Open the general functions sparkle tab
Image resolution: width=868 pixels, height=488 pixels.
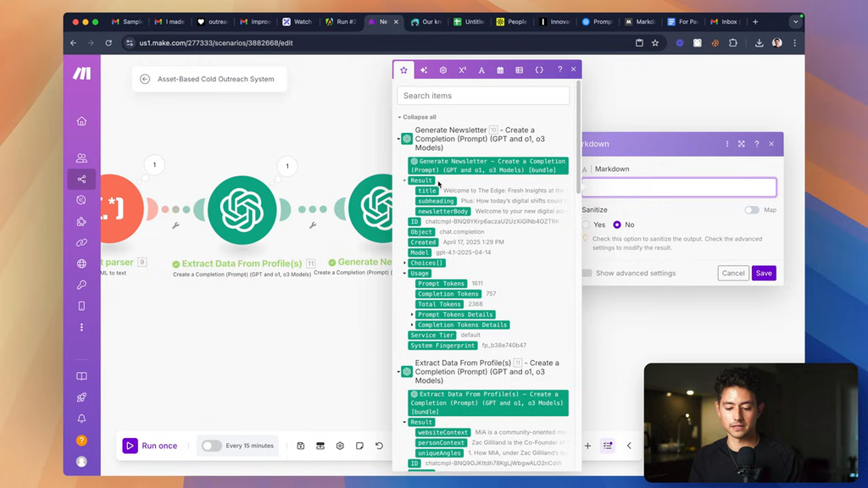click(x=424, y=69)
